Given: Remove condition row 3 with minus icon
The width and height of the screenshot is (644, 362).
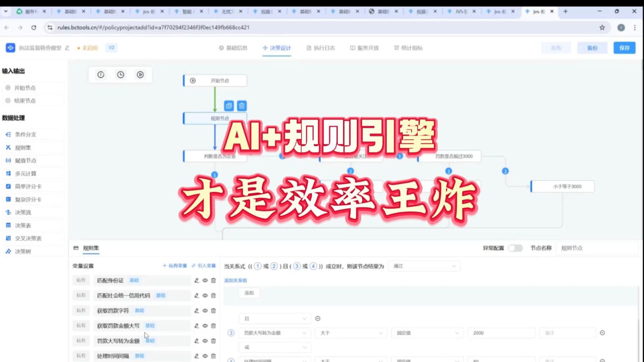Looking at the screenshot, I should [x=602, y=333].
